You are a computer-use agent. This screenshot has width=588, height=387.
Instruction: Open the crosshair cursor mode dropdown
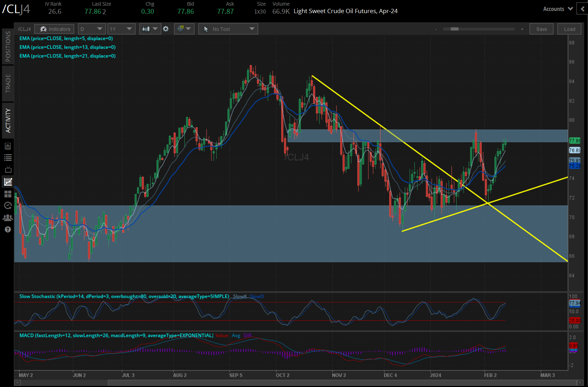[x=184, y=29]
